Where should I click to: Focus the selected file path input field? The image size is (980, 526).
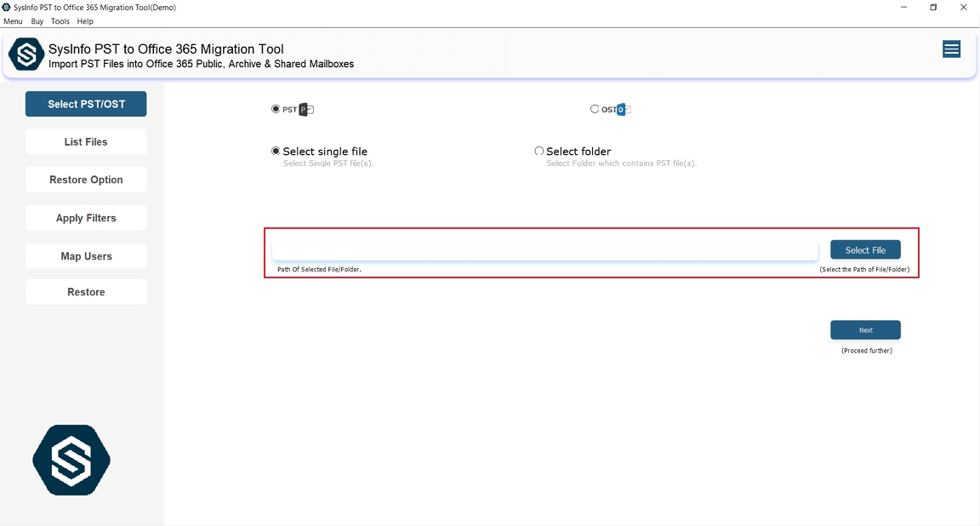pos(545,250)
